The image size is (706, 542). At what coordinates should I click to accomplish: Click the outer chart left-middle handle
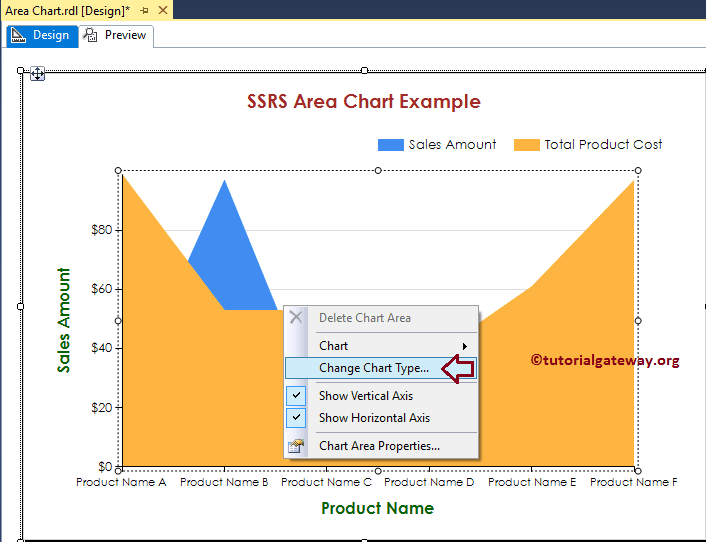20,306
